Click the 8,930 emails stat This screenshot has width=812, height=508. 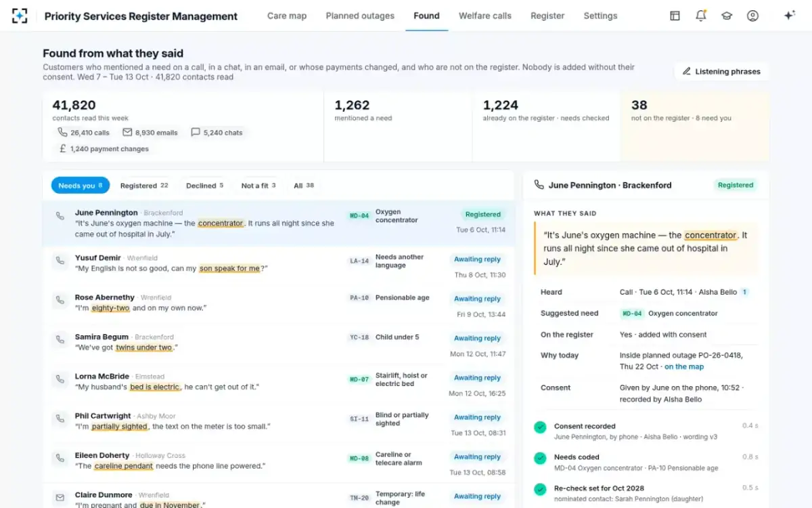150,133
